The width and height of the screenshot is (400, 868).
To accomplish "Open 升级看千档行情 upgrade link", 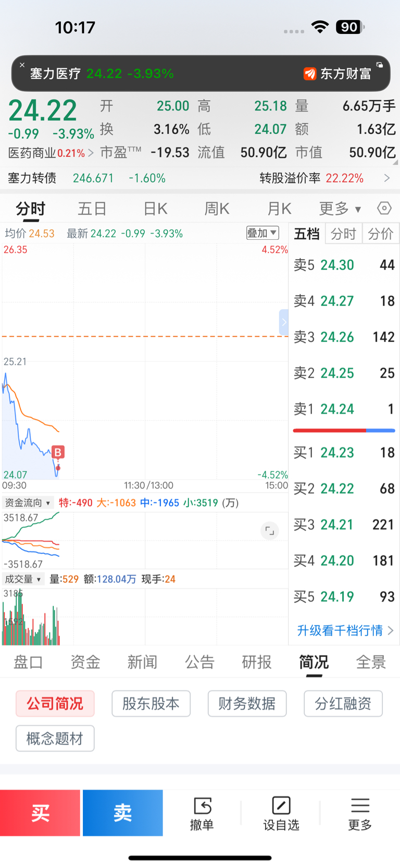I will tap(345, 630).
